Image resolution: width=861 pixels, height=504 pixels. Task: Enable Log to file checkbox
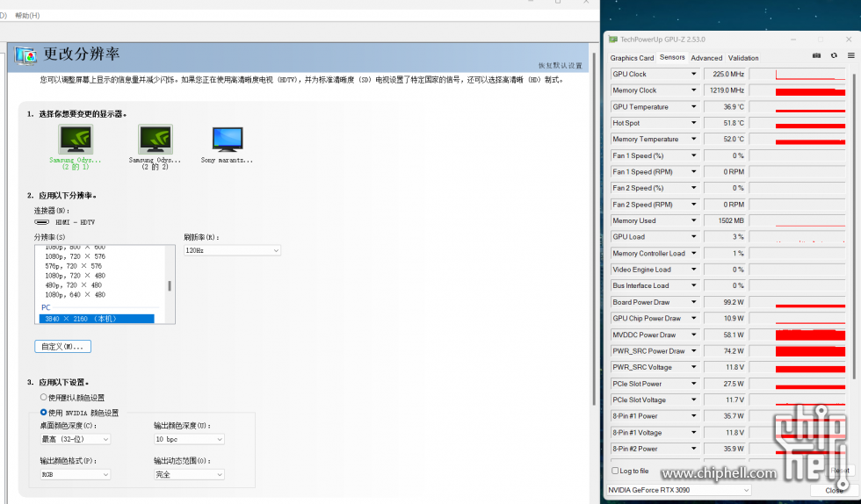click(615, 471)
